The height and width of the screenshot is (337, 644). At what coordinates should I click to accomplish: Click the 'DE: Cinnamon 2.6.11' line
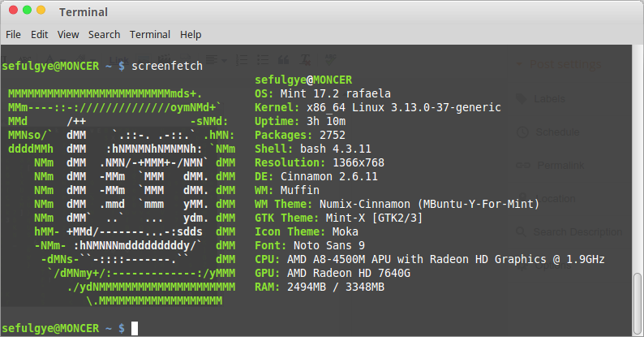pyautogui.click(x=316, y=177)
